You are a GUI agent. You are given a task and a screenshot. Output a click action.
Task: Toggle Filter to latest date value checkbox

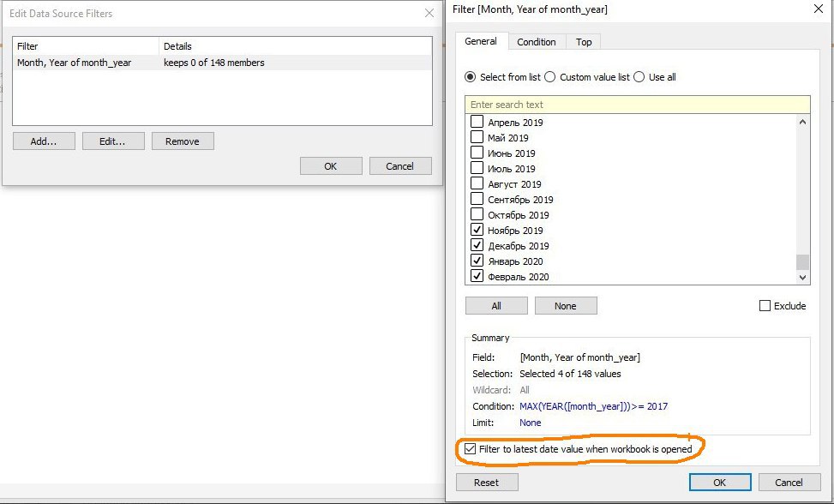tap(470, 448)
